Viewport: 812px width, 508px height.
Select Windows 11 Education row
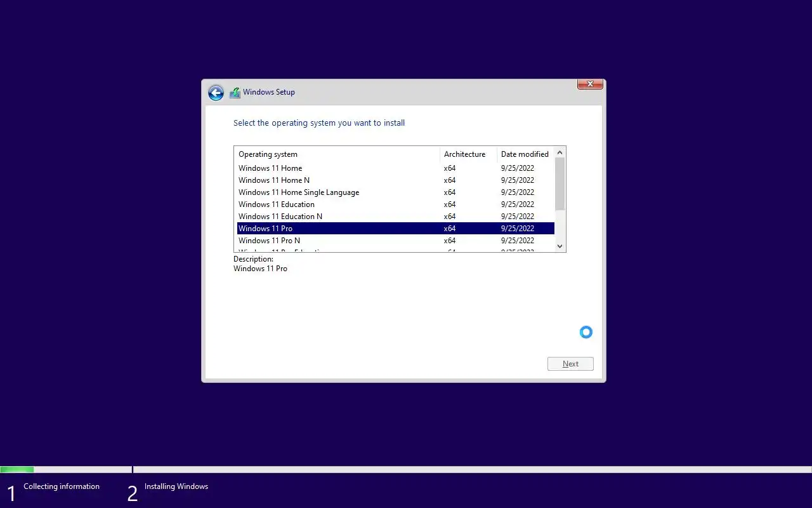tap(395, 204)
